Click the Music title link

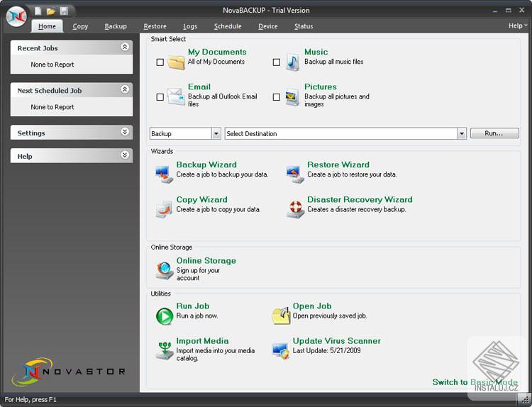(x=316, y=52)
